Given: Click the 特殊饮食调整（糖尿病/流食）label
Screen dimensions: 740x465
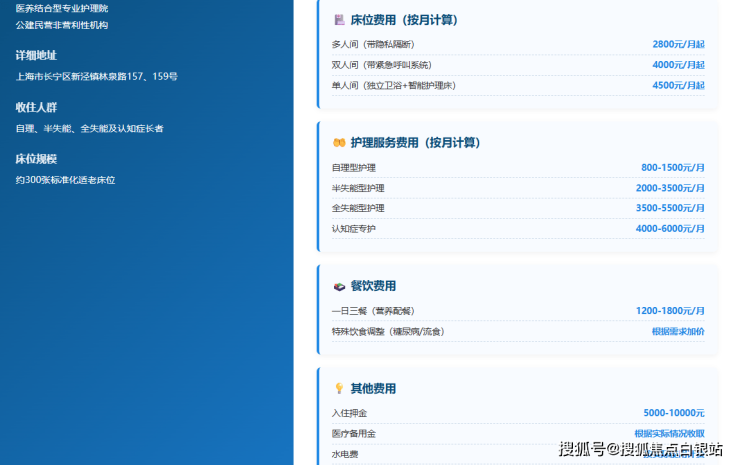Looking at the screenshot, I should tap(388, 332).
